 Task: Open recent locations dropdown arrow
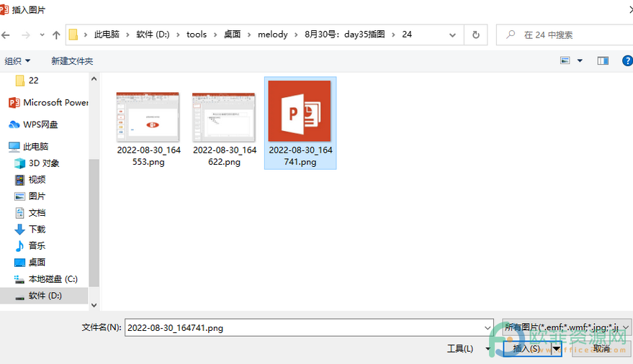point(42,35)
